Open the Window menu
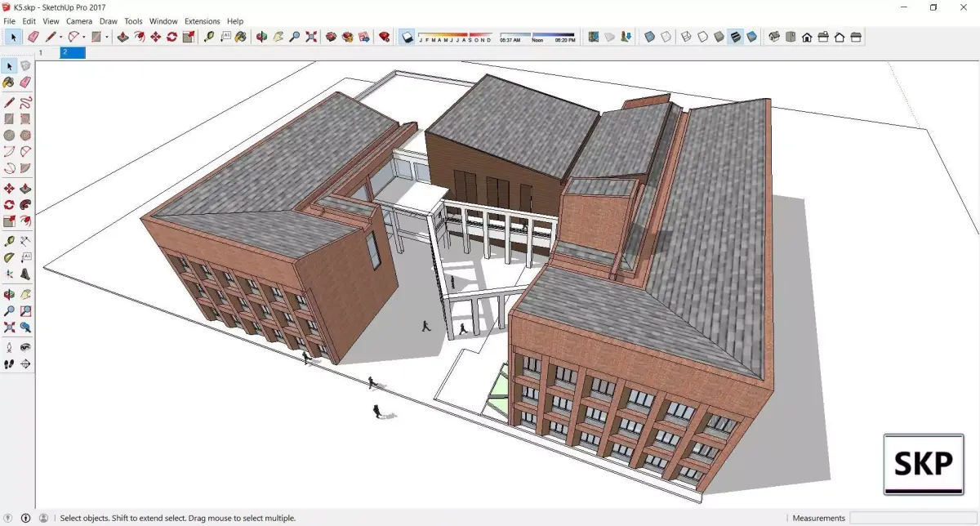This screenshot has width=980, height=526. (163, 21)
